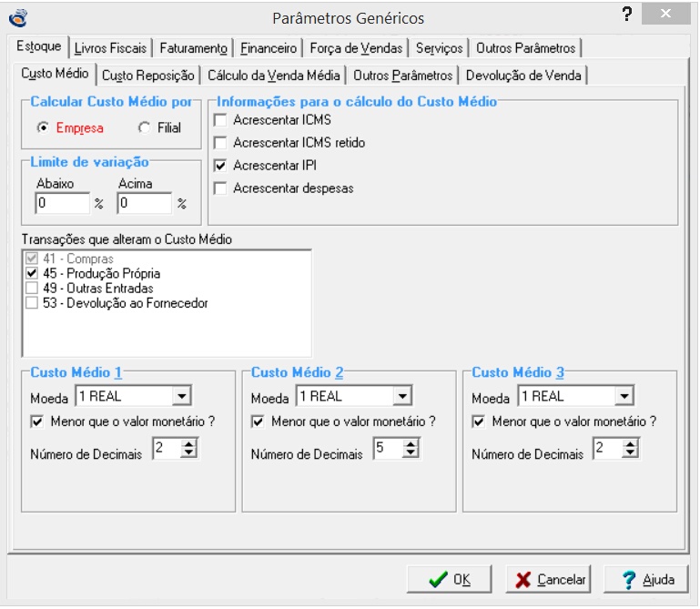Check 53 - Devolução ao Fornecedor transaction
Image resolution: width=700 pixels, height=609 pixels.
(32, 303)
